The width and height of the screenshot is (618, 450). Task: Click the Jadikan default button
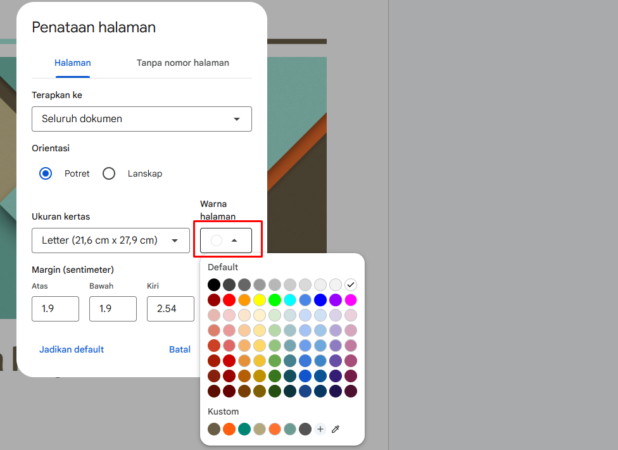[x=71, y=350]
